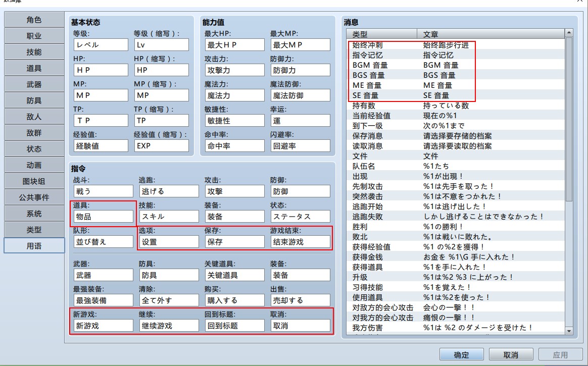Select the 始终冲刺 message row
The height and width of the screenshot is (366, 588).
(x=456, y=45)
